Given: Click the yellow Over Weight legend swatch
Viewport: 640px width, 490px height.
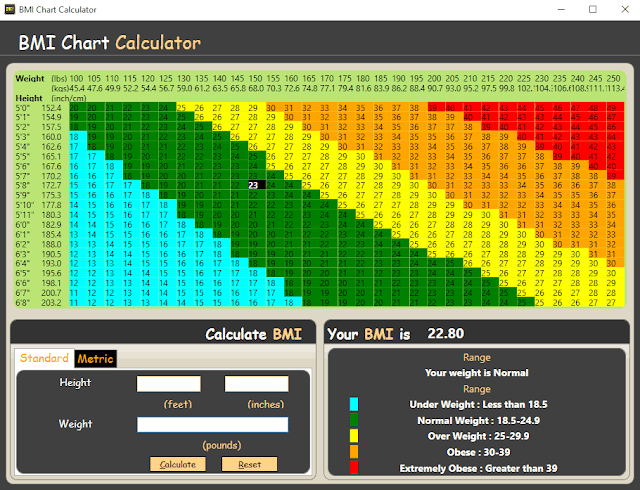Looking at the screenshot, I should 354,436.
